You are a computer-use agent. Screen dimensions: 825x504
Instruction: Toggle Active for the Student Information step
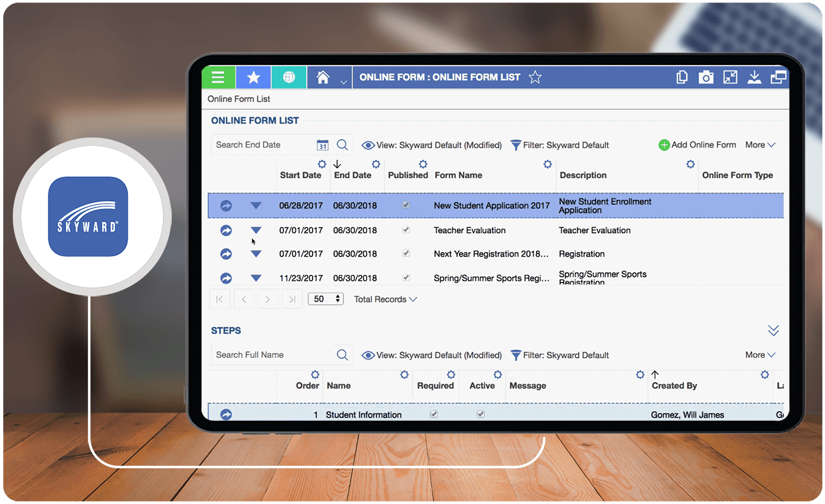tap(481, 414)
